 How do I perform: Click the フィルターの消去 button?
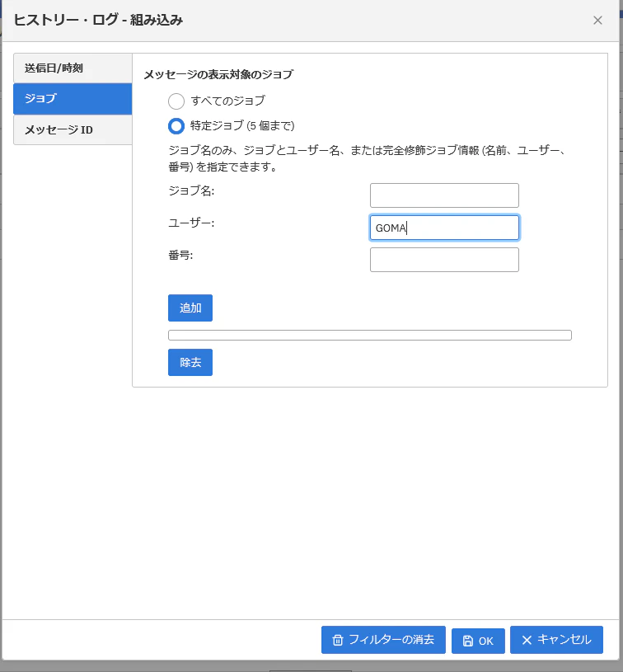383,640
